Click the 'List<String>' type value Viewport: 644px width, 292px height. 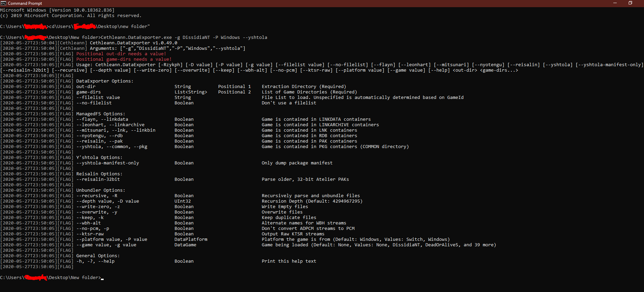click(x=191, y=92)
